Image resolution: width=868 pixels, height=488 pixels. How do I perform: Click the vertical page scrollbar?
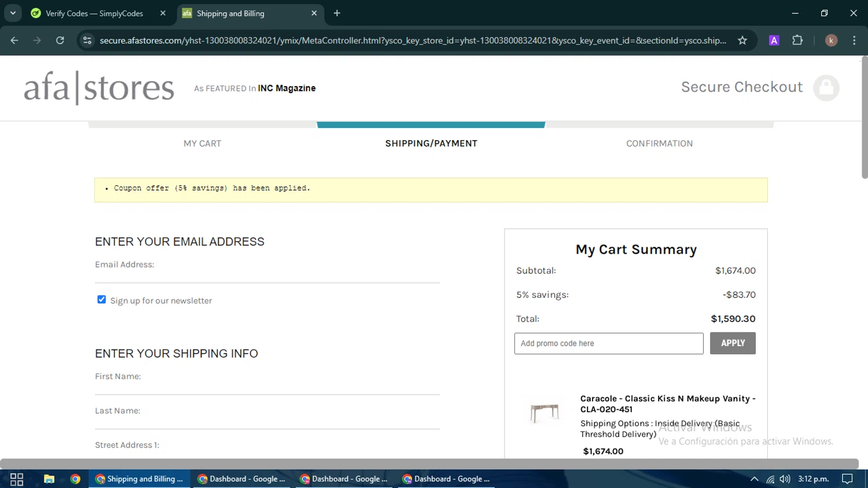865,118
